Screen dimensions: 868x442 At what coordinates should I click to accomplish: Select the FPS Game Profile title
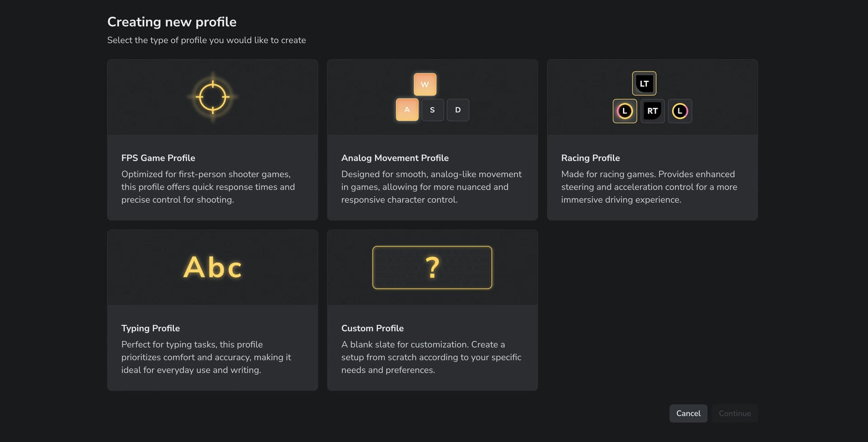[158, 158]
